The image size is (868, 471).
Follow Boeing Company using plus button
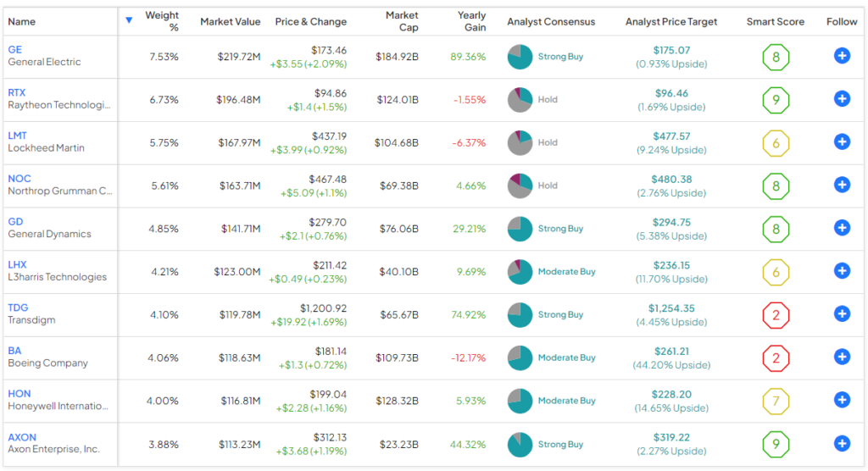[842, 357]
